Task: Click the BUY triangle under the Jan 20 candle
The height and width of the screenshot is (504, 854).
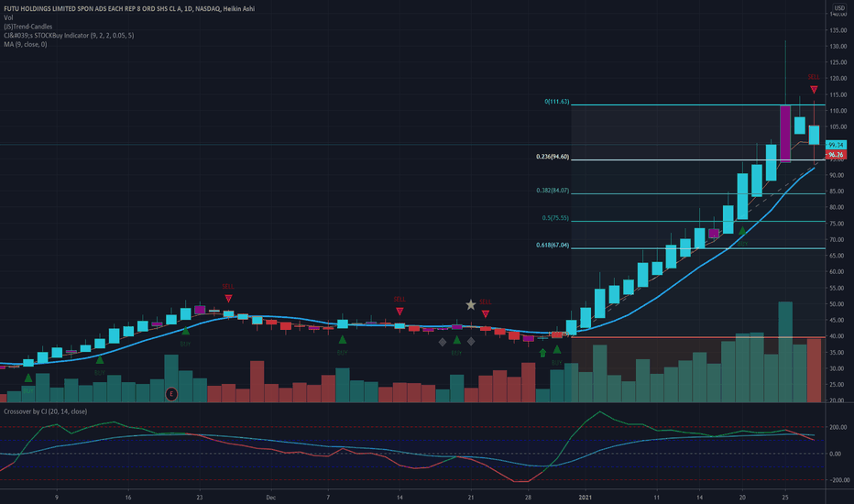Action: coord(742,231)
